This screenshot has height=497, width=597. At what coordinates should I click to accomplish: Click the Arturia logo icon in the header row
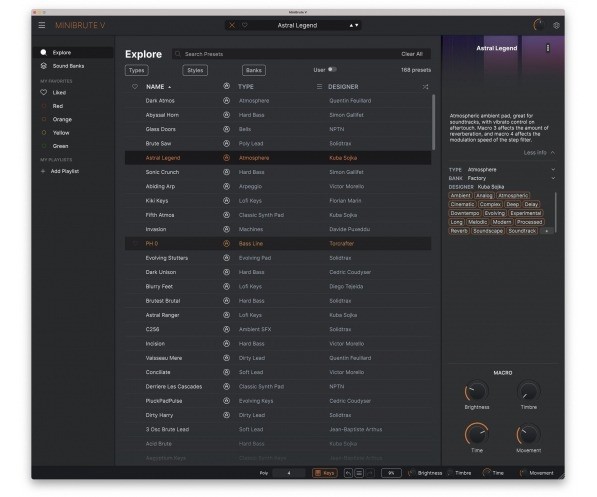[227, 86]
